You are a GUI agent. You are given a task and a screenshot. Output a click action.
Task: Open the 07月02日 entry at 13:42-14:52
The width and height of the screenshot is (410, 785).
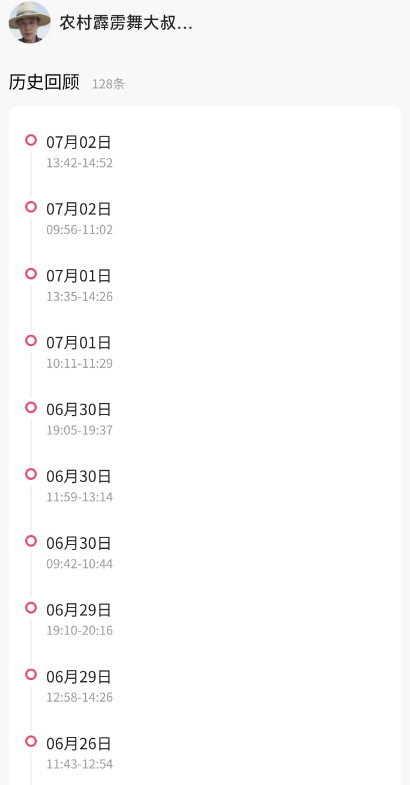click(205, 151)
